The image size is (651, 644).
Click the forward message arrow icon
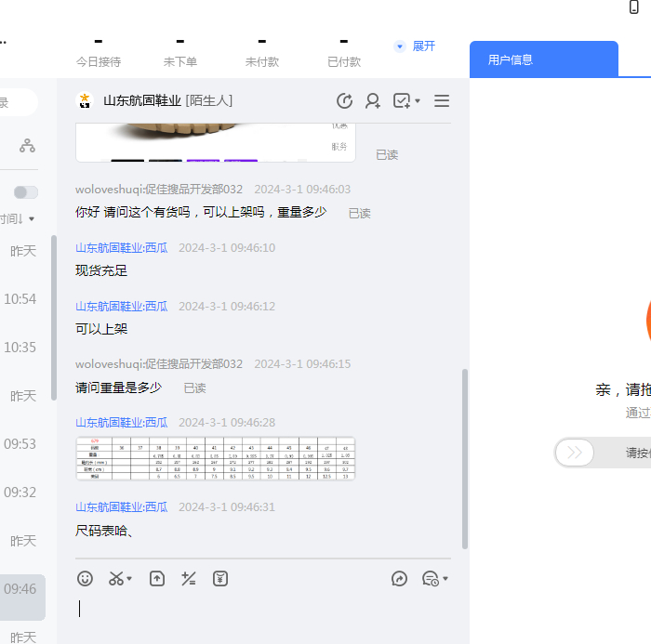coord(400,578)
